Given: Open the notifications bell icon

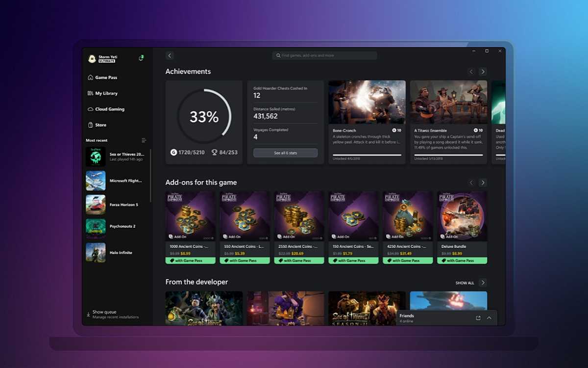Looking at the screenshot, I should 141,58.
